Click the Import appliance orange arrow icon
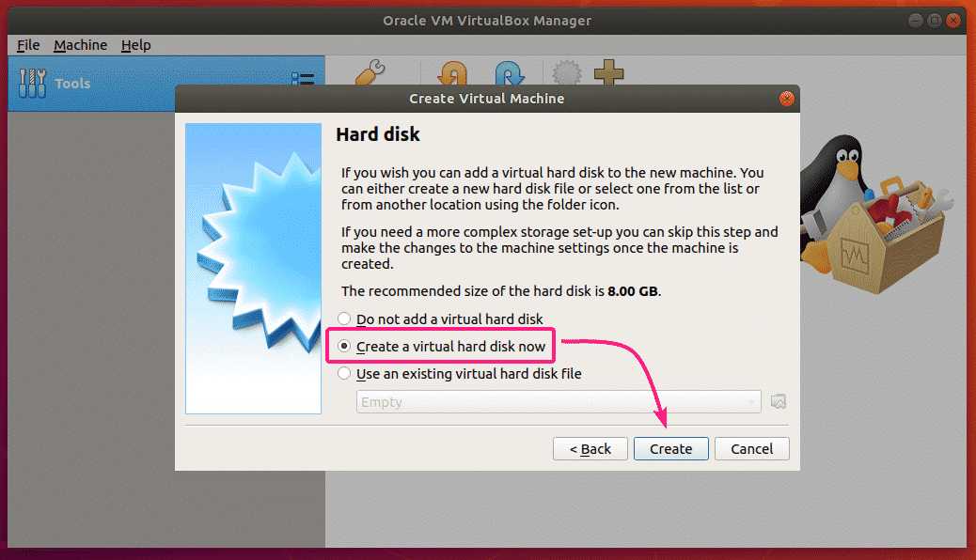Viewport: 976px width, 560px height. click(x=452, y=73)
